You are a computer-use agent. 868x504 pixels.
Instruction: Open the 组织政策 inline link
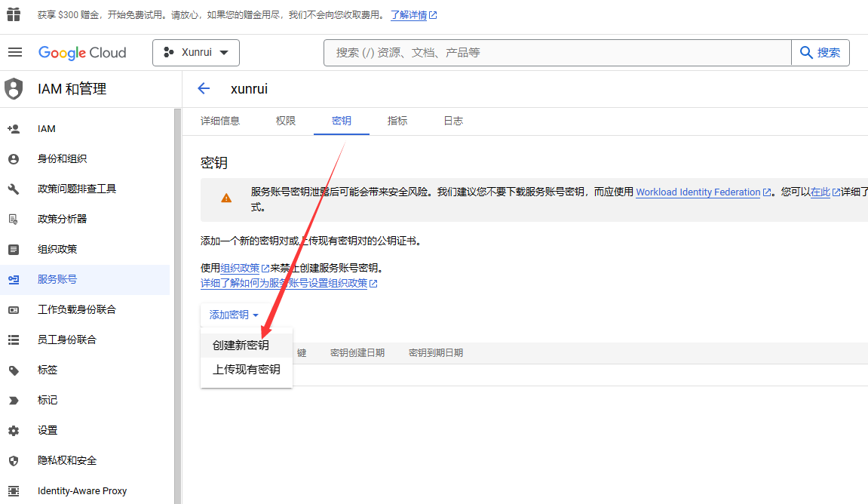click(x=244, y=268)
